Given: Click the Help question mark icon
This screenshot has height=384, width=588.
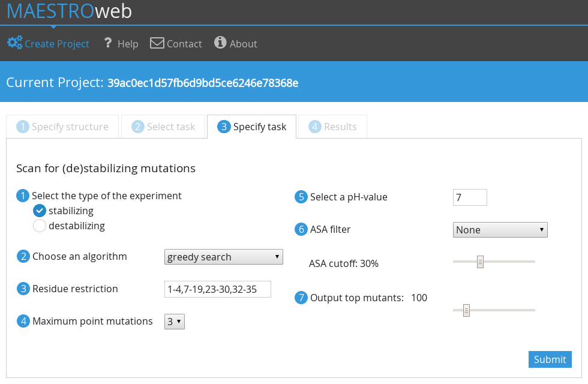Looking at the screenshot, I should [108, 43].
